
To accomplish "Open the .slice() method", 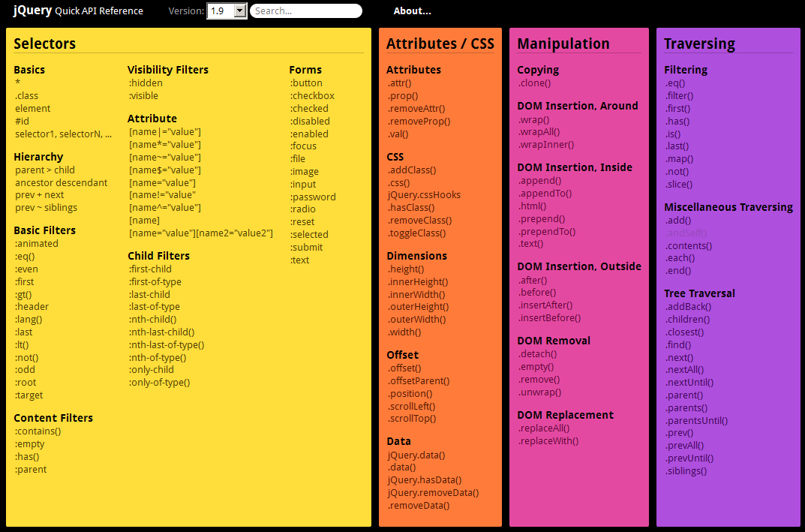I will [x=679, y=185].
